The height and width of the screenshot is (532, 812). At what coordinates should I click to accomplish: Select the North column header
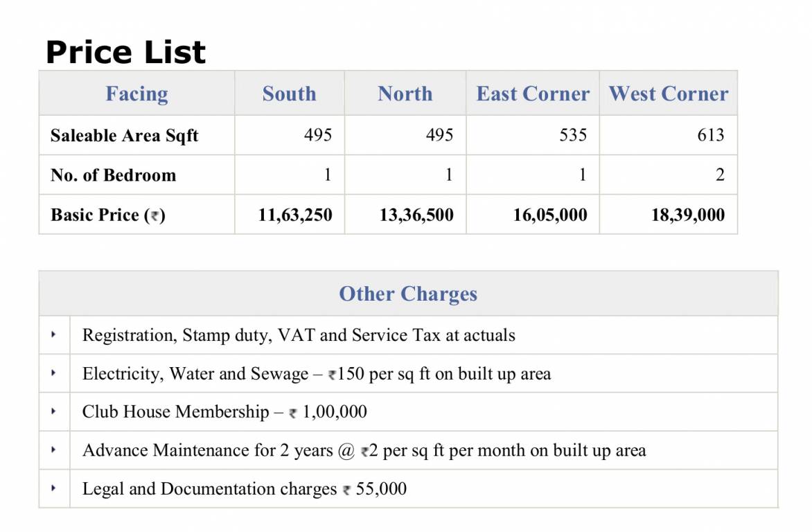tap(405, 94)
